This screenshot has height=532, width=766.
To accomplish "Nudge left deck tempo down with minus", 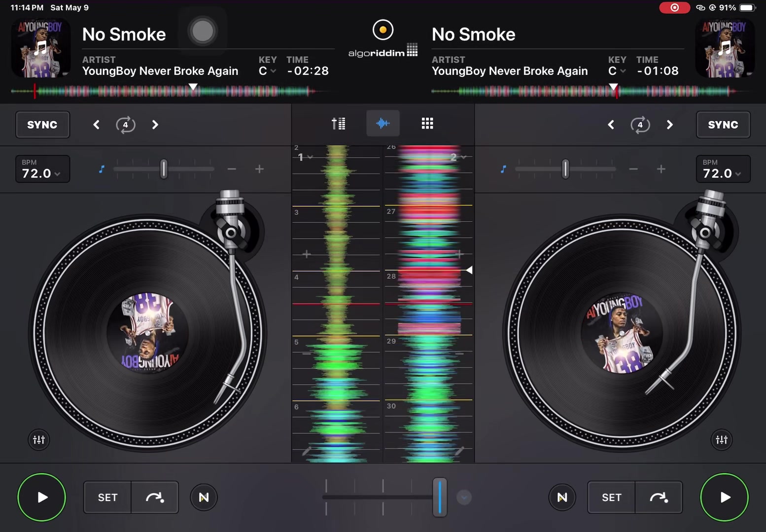I will click(x=232, y=169).
